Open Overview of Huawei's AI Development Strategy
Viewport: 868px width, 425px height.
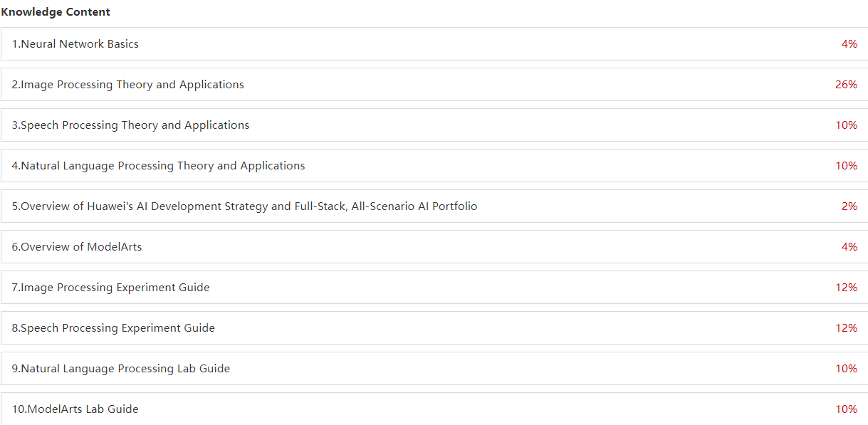[x=434, y=206]
